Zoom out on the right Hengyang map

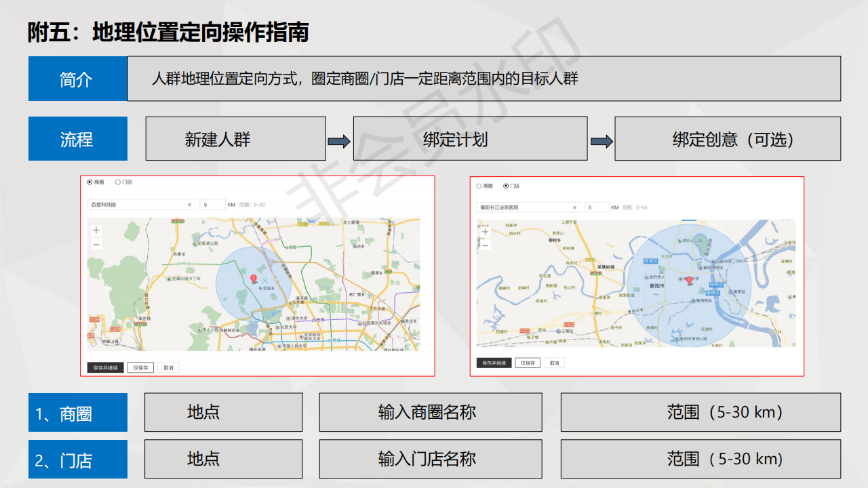point(485,245)
